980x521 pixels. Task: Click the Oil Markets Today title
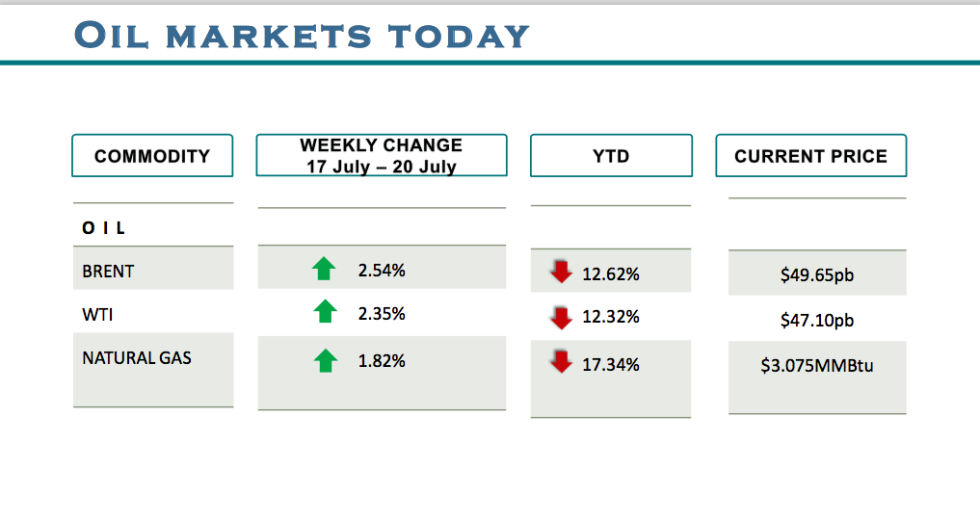pyautogui.click(x=302, y=36)
